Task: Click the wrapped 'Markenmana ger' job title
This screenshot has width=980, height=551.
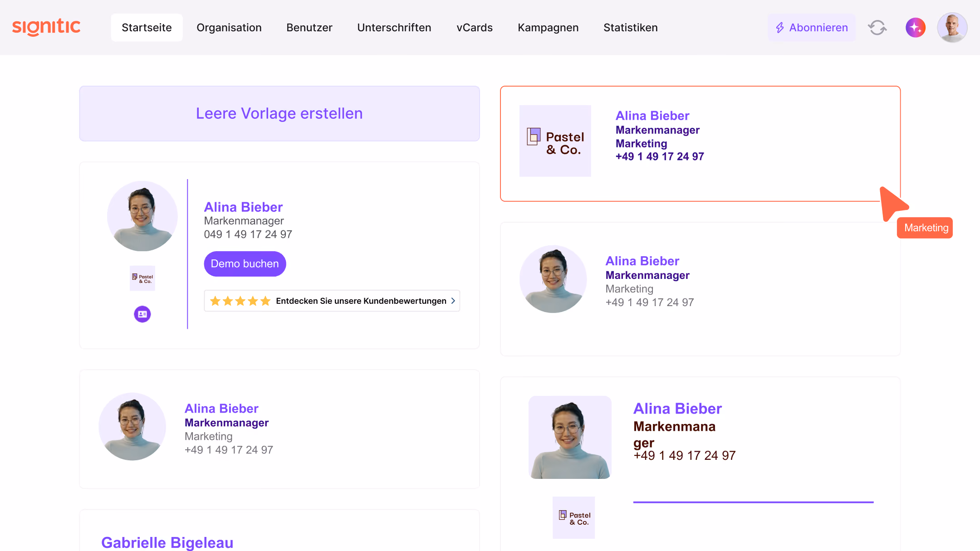Action: (675, 434)
